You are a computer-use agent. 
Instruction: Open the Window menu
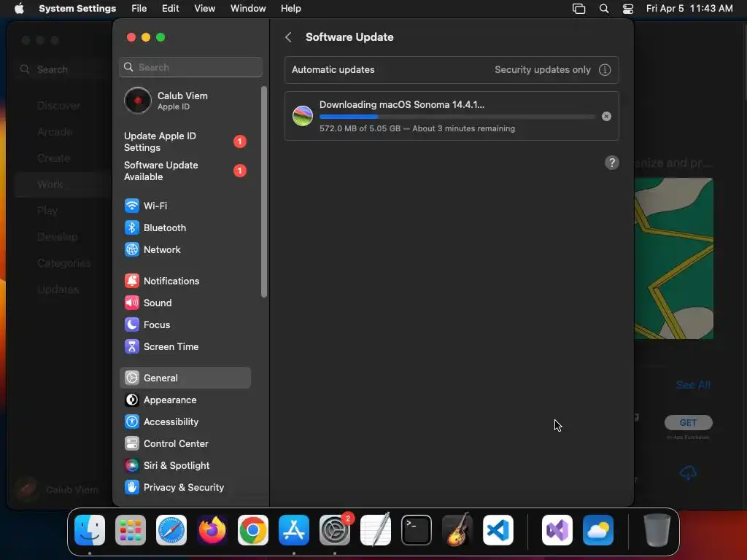248,9
